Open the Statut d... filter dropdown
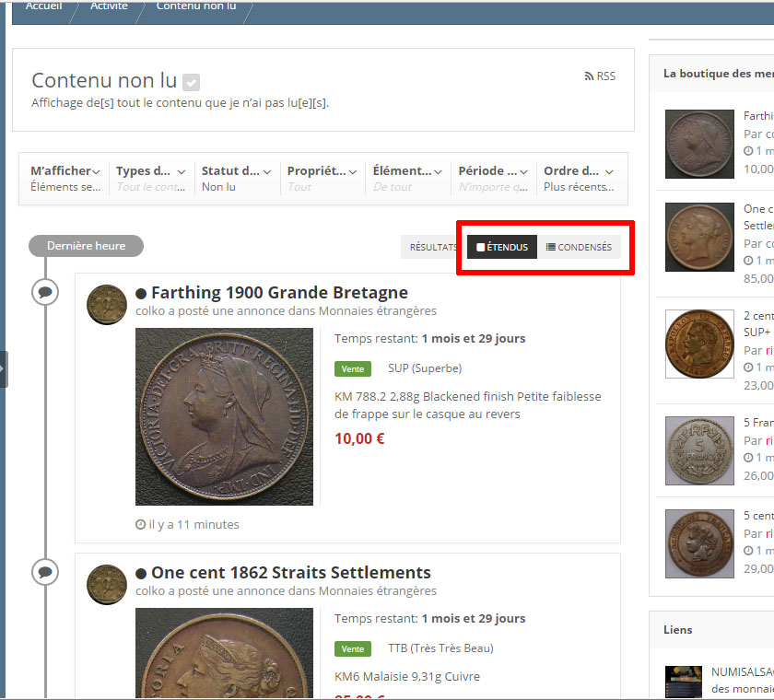Screen dimensions: 774x700 pos(237,178)
